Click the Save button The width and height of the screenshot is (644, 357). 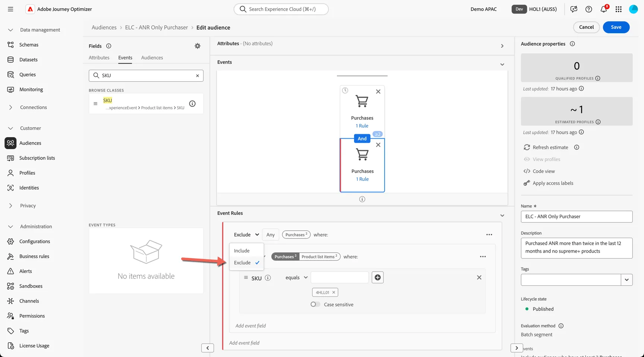point(616,27)
